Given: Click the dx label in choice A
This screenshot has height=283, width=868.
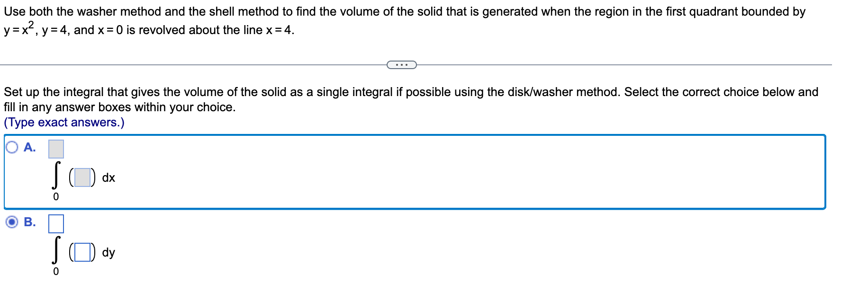Looking at the screenshot, I should 108,178.
